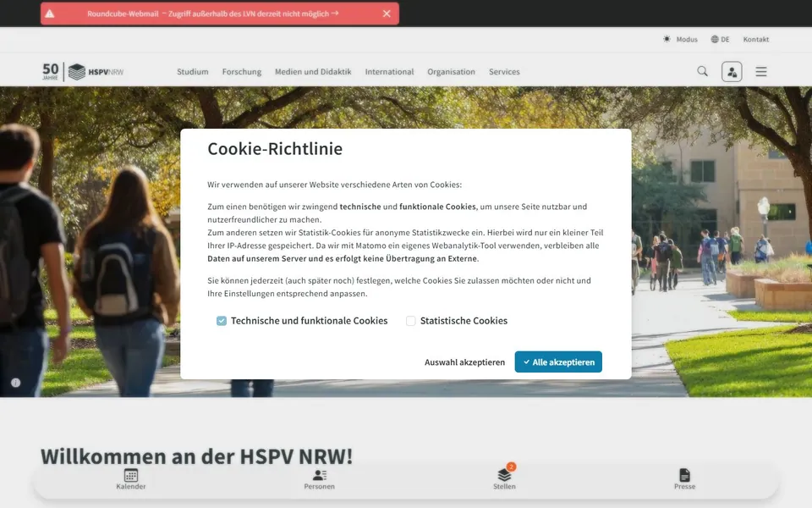Click the search magnifier icon
Image resolution: width=812 pixels, height=508 pixels.
pos(702,71)
